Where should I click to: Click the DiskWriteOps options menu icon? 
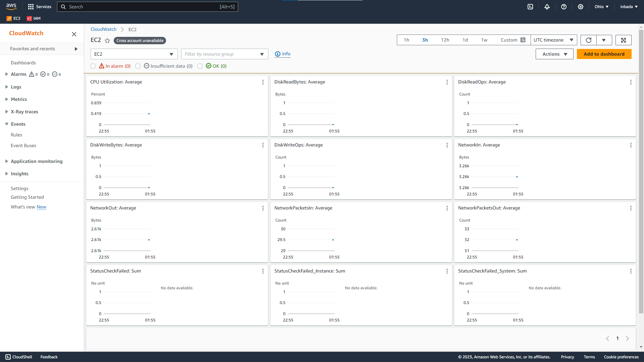[x=447, y=145]
